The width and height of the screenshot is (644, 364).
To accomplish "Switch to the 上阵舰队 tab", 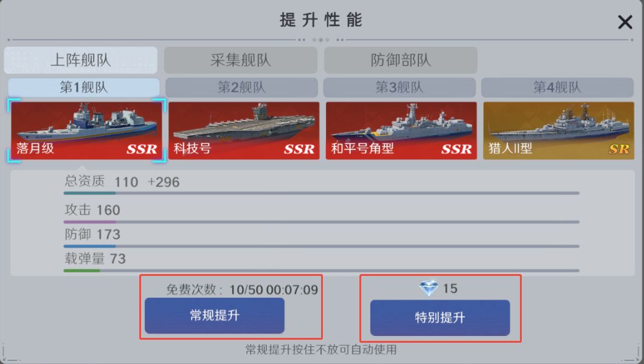I will 81,60.
